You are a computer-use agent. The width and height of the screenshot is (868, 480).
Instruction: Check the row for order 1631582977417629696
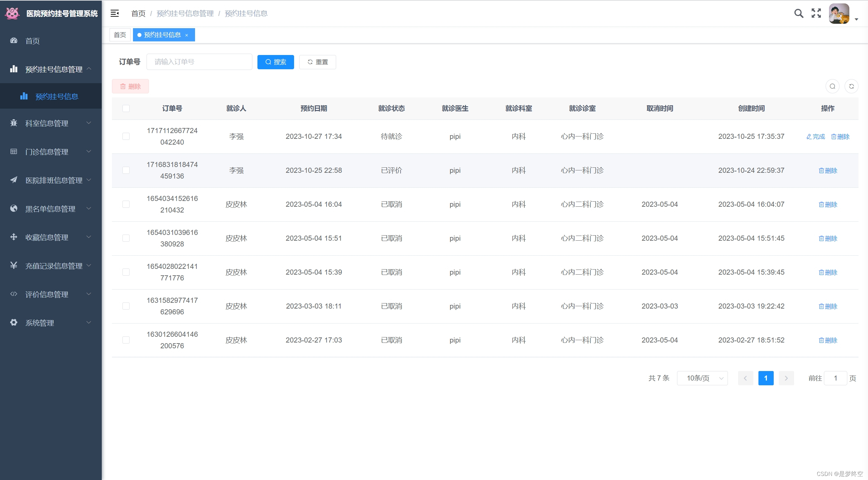click(126, 306)
